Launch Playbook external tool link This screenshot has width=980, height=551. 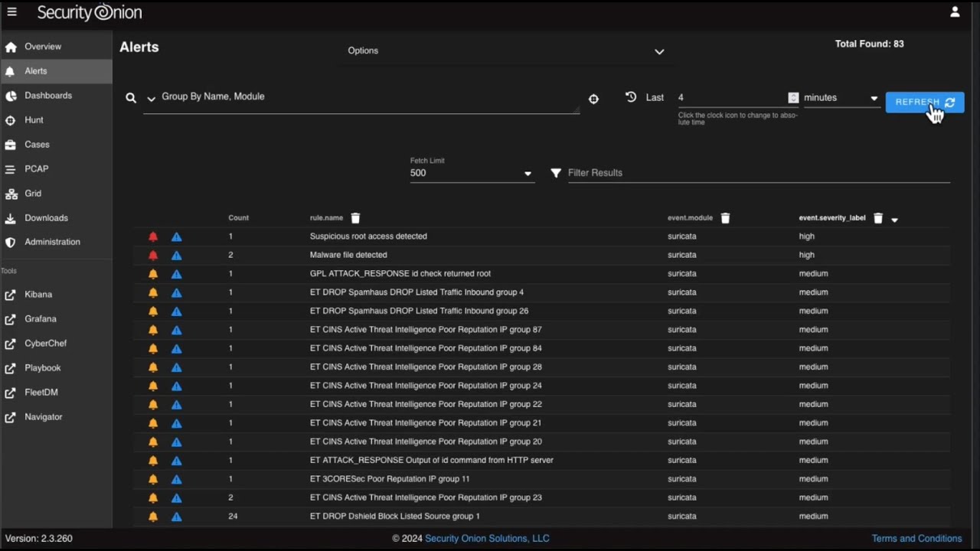(x=56, y=368)
